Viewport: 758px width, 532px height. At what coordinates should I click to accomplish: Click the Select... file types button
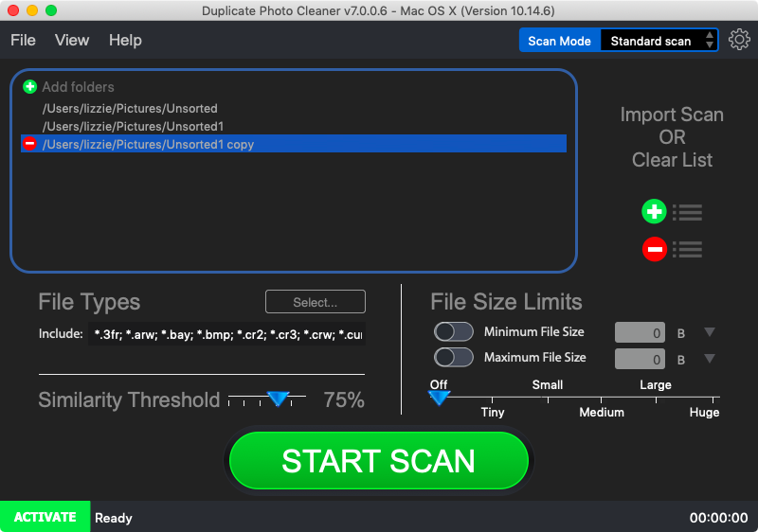pyautogui.click(x=316, y=302)
